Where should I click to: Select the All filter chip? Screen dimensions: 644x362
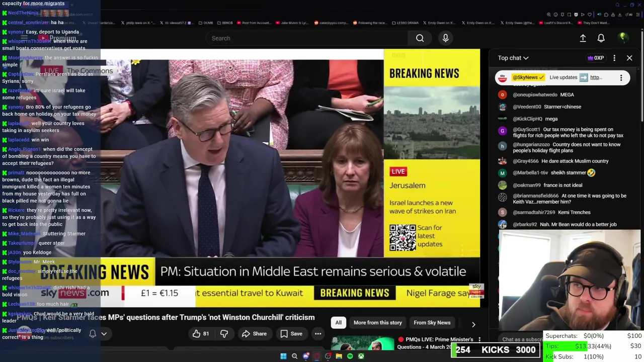[x=339, y=323]
